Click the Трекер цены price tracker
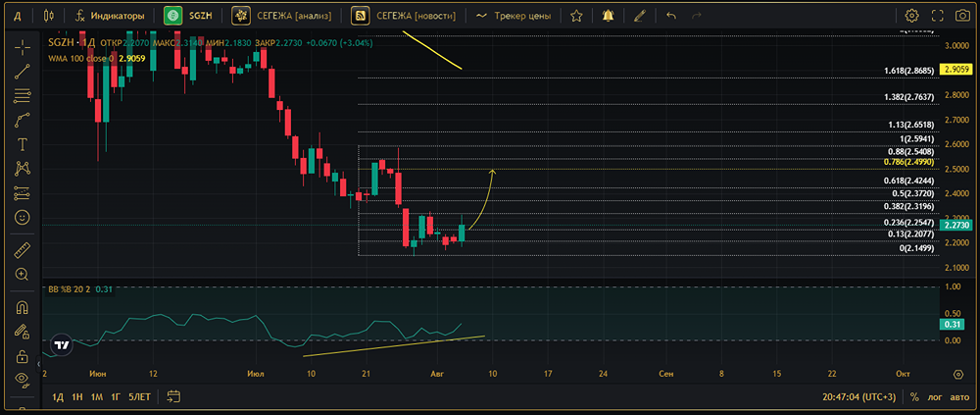The width and height of the screenshot is (980, 415). pos(514,16)
